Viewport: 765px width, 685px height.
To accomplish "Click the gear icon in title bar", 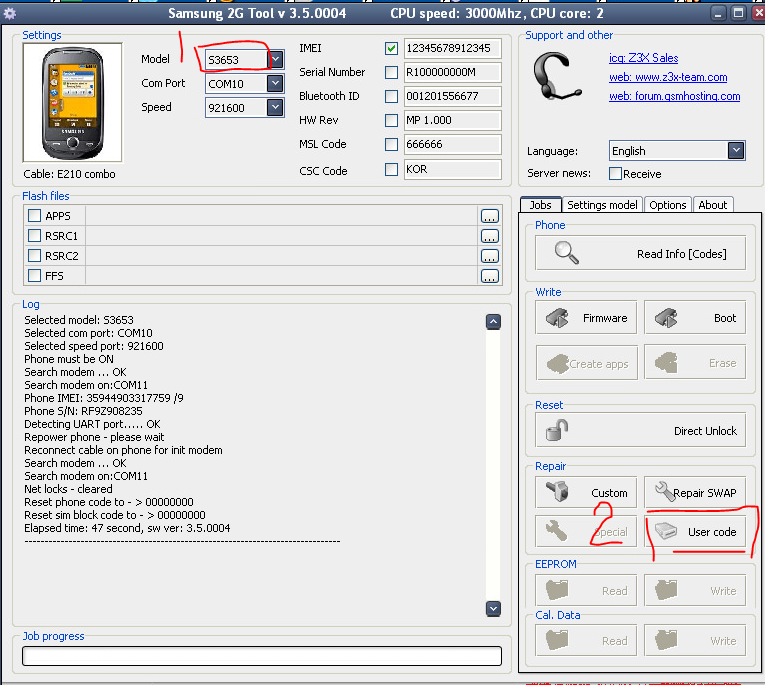I will [x=9, y=13].
